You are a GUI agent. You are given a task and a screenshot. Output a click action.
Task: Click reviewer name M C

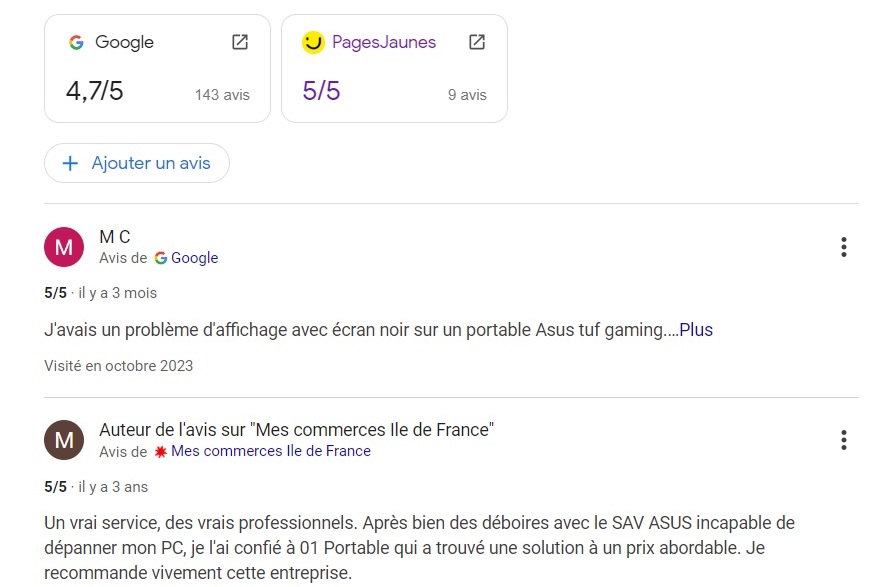[115, 237]
